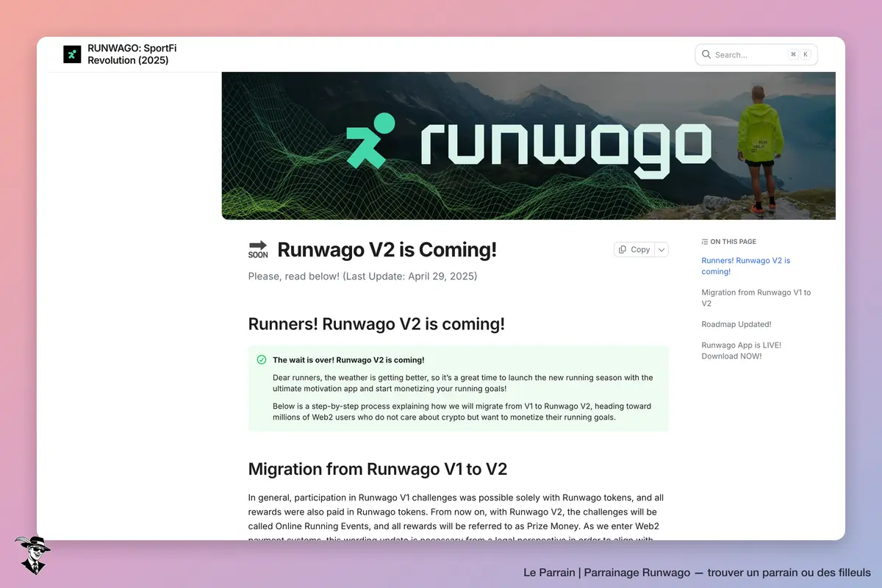This screenshot has width=882, height=588.
Task: Click the green checkmark icon in callout
Action: point(261,360)
